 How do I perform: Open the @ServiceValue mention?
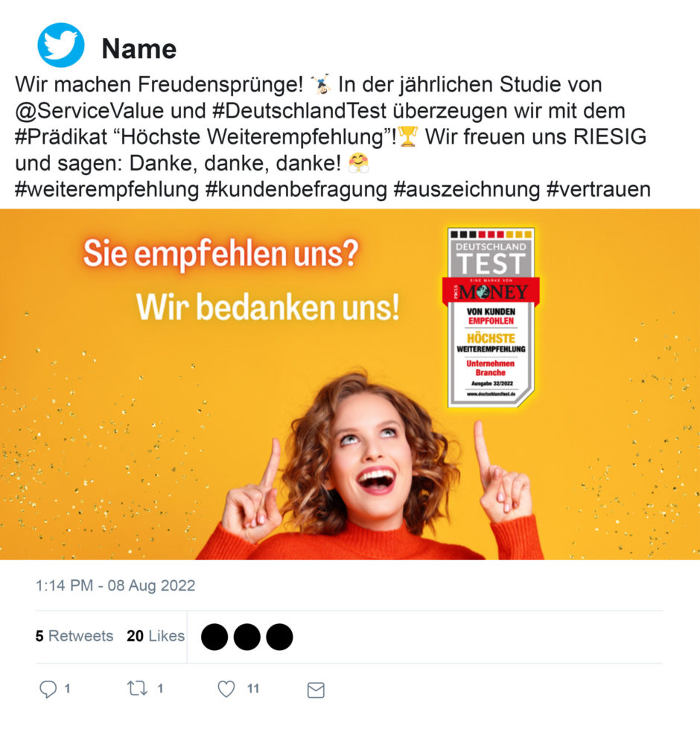pyautogui.click(x=89, y=111)
